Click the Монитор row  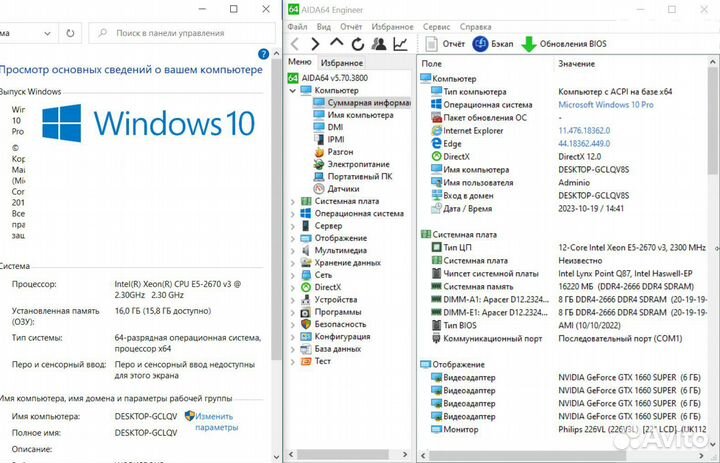[x=568, y=429]
